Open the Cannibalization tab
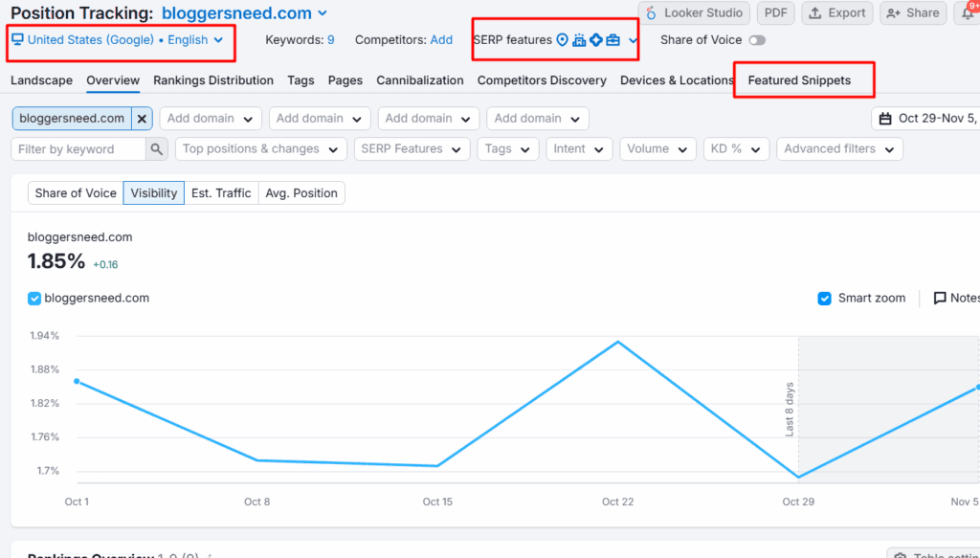980x558 pixels. point(419,80)
